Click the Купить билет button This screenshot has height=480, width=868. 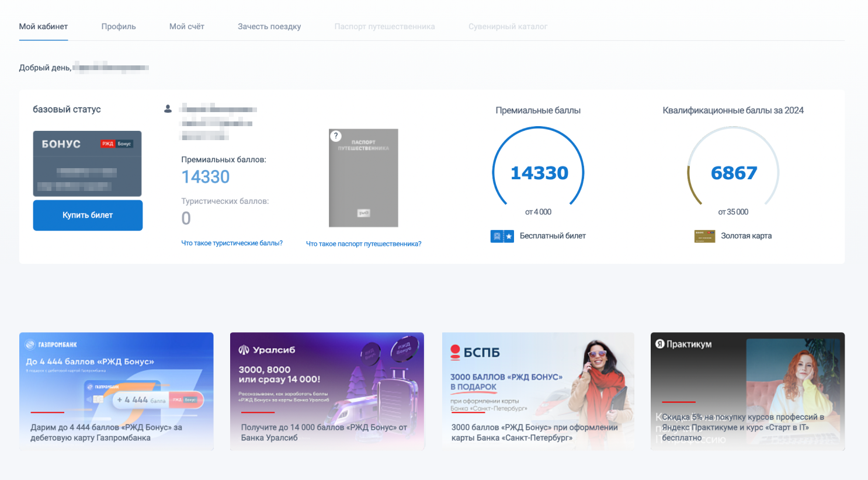pos(88,215)
